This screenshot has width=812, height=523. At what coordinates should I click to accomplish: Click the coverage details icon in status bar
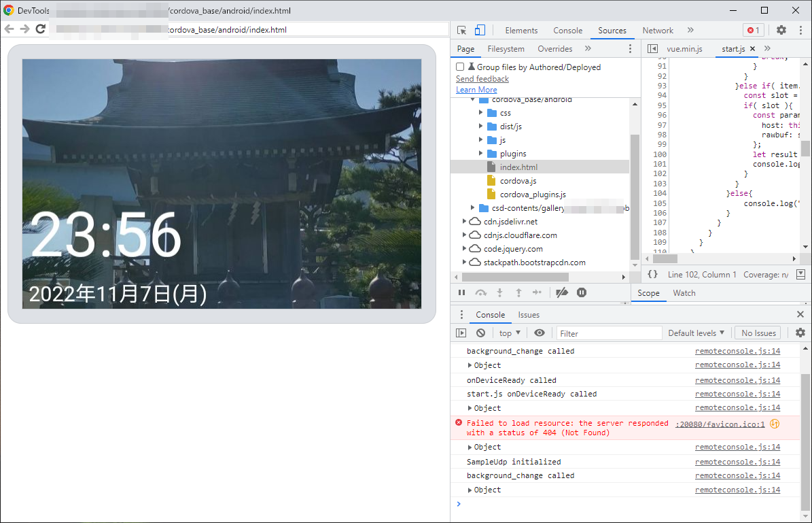click(x=800, y=274)
